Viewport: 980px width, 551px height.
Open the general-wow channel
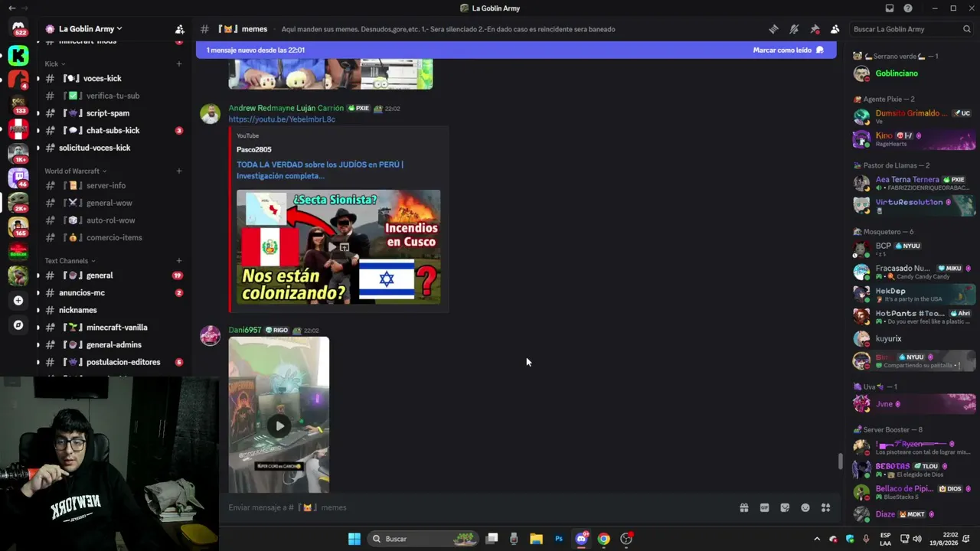tap(113, 203)
